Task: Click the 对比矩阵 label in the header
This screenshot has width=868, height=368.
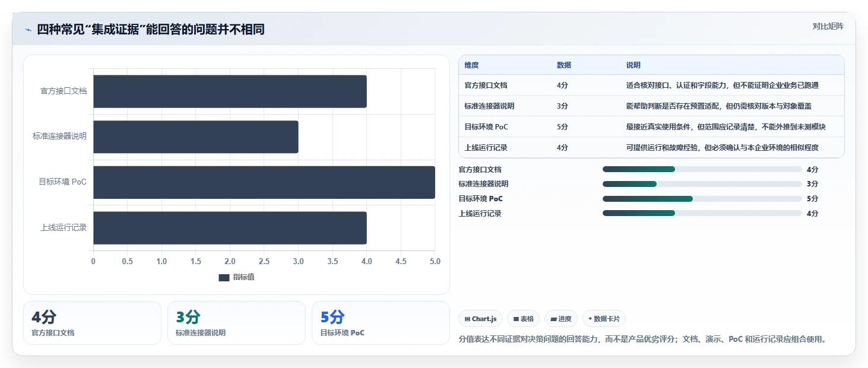Action: 828,26
